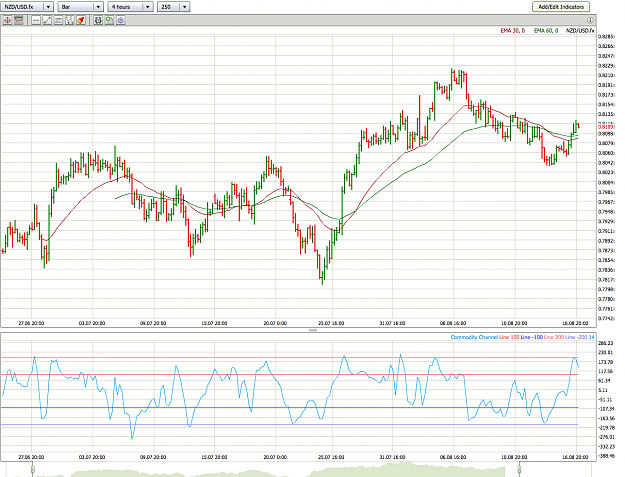625x477 pixels.
Task: Click the green square toolbar icon
Action: tap(109, 20)
